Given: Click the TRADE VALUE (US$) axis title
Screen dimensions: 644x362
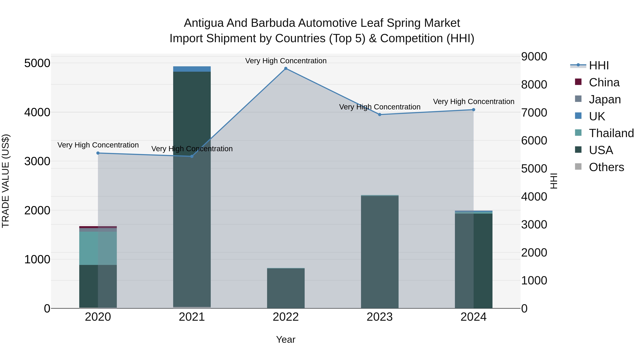Looking at the screenshot, I should click(x=6, y=181).
